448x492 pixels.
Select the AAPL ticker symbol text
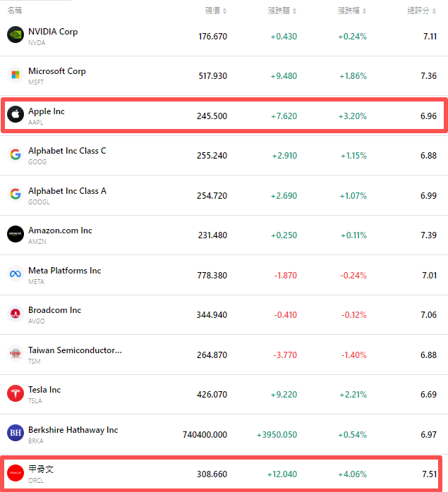pyautogui.click(x=36, y=122)
